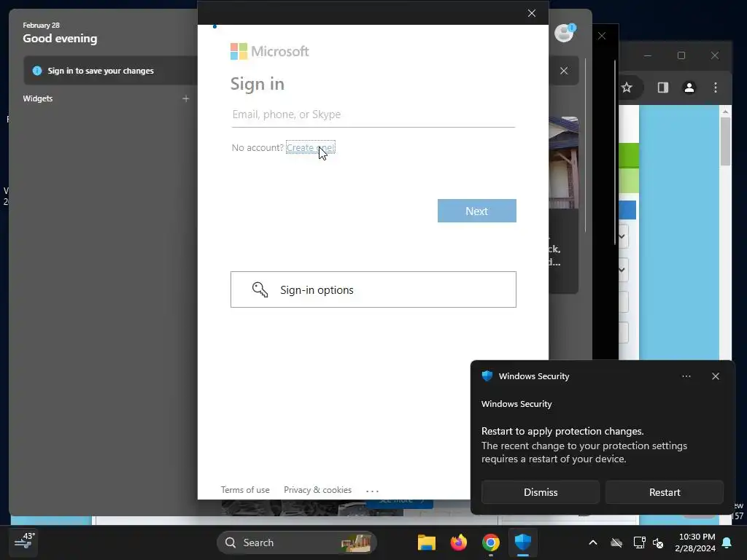The image size is (747, 560).
Task: Open Windows Security from taskbar
Action: pos(522,542)
